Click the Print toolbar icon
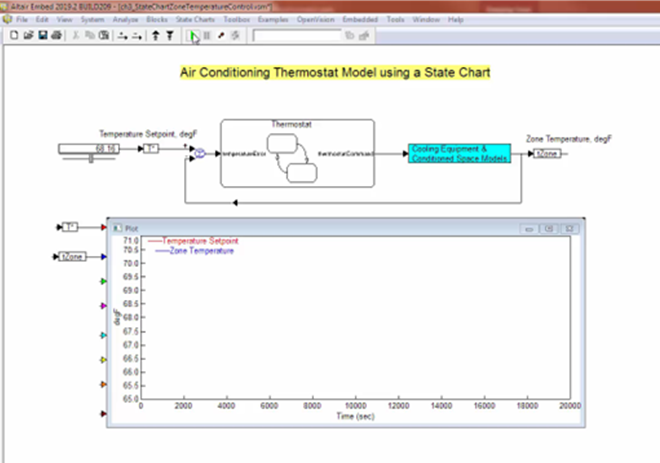The width and height of the screenshot is (660, 463). (x=56, y=35)
